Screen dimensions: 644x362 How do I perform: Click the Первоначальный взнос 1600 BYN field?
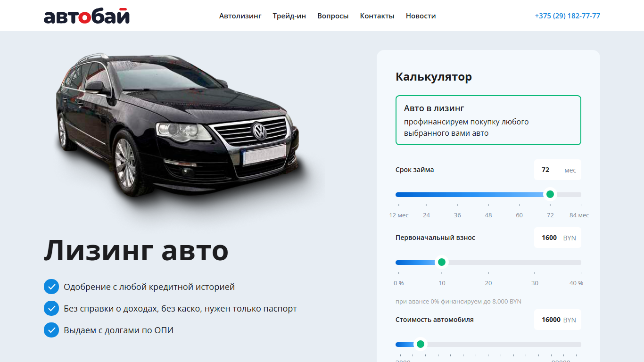[558, 238]
